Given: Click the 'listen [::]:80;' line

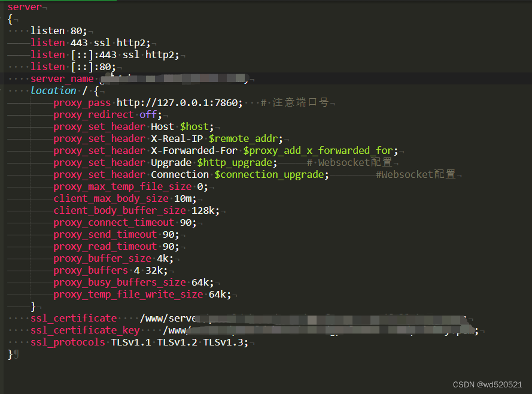Looking at the screenshot, I should (73, 66).
